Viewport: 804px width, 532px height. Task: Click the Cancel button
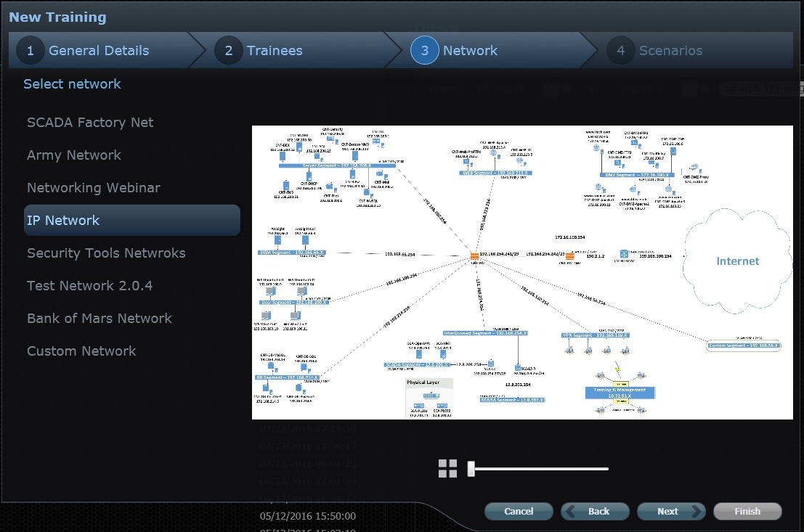coord(518,511)
